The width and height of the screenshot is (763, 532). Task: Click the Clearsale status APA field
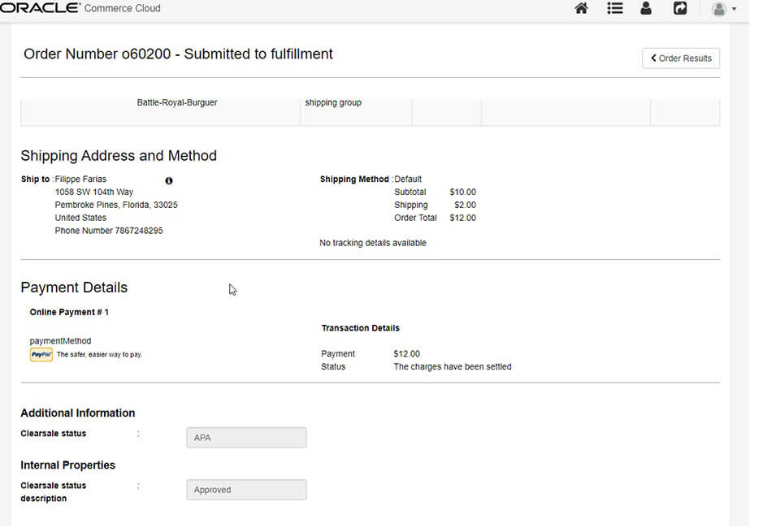246,438
